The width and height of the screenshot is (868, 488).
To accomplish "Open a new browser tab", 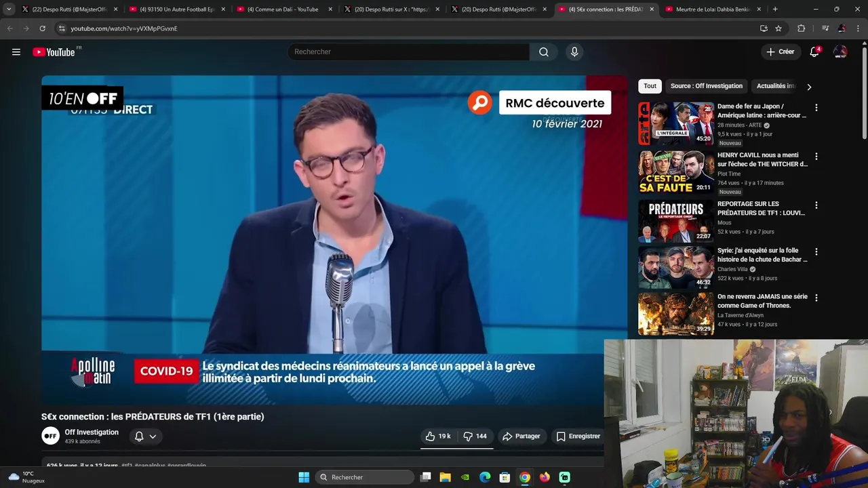I will (x=775, y=9).
